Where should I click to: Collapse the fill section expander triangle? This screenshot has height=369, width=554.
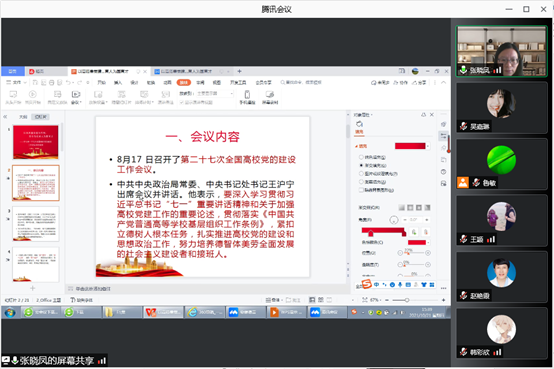point(356,146)
